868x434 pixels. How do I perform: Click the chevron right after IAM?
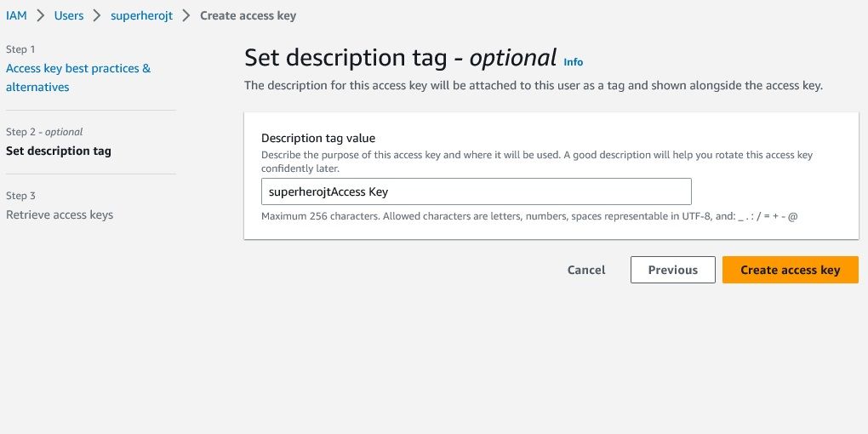[40, 15]
